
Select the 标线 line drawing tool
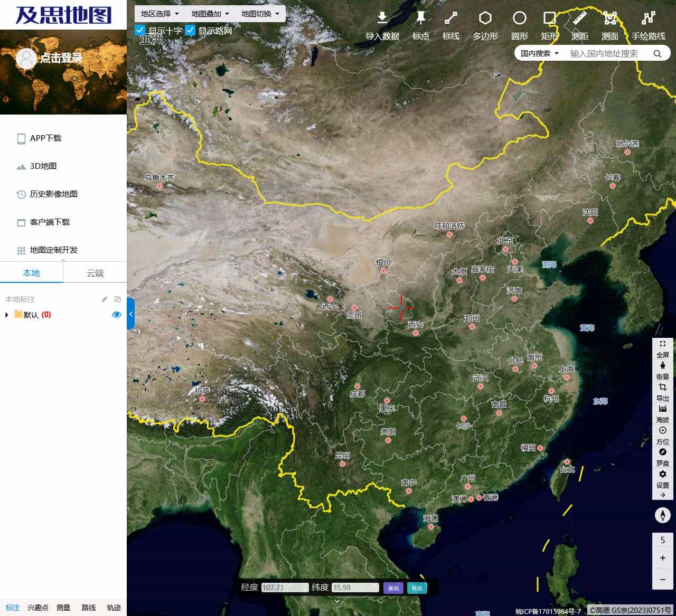[450, 25]
